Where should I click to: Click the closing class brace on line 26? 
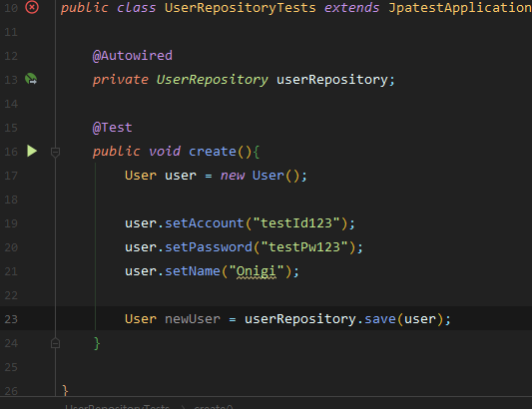point(65,390)
